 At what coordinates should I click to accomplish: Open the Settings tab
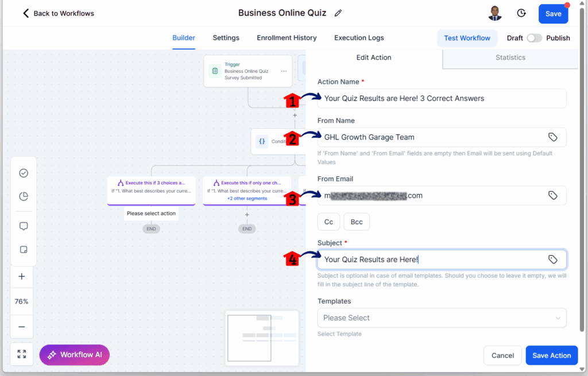[226, 38]
